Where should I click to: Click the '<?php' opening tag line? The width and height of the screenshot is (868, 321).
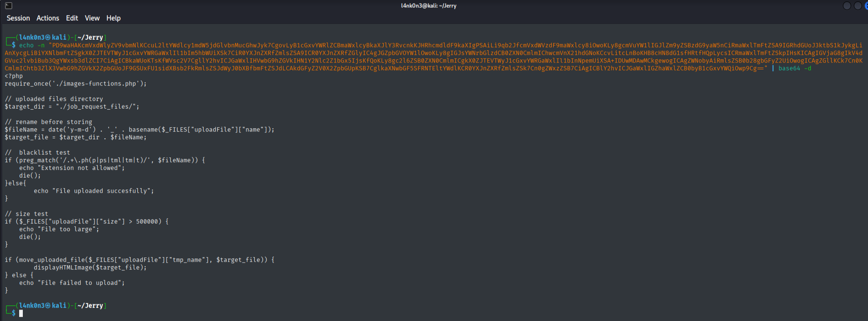(14, 76)
